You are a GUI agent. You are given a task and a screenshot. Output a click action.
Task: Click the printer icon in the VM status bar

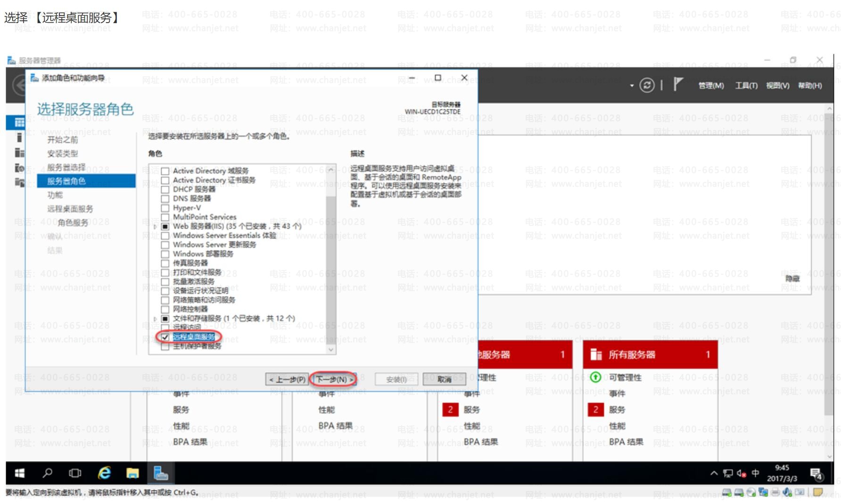775,493
